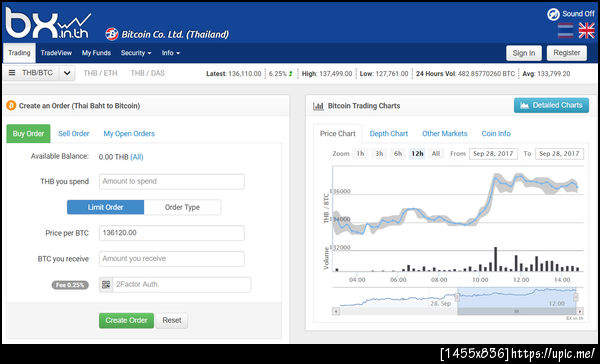The width and height of the screenshot is (600, 364).
Task: Click the To date field
Action: 559,153
